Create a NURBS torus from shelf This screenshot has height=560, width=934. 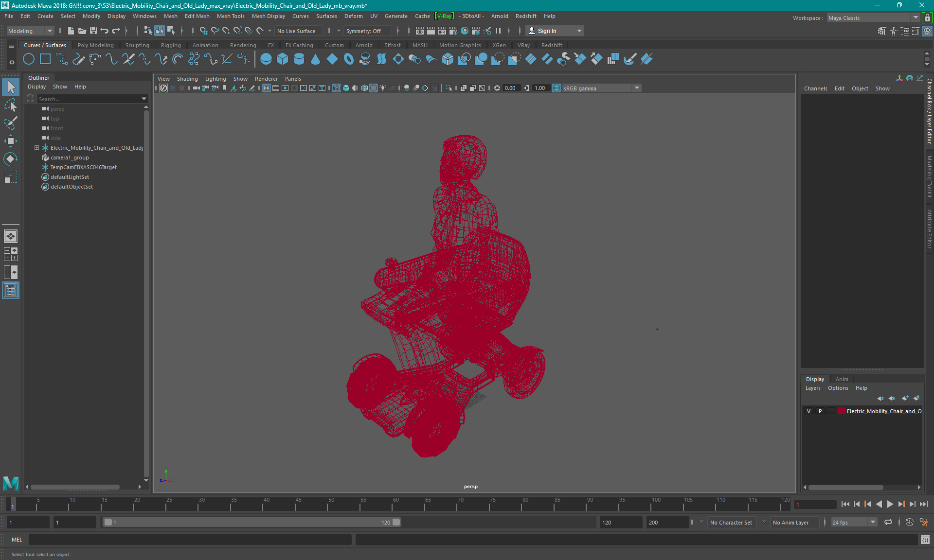point(349,59)
